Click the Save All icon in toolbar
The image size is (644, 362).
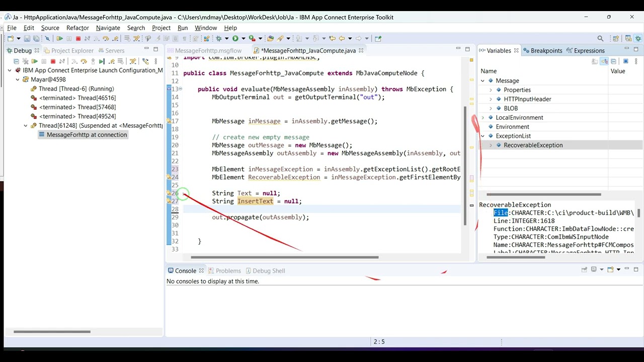coord(36,38)
